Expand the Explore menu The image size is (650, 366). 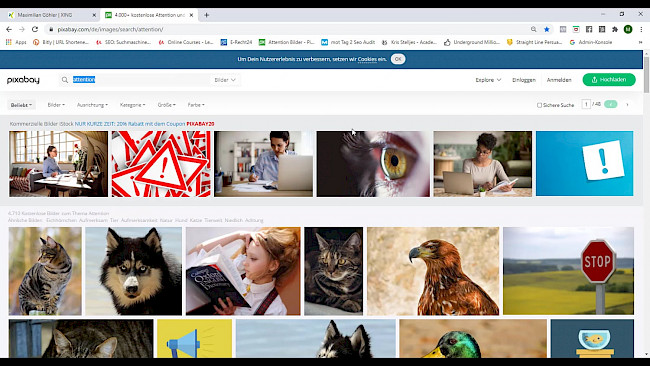[x=488, y=80]
